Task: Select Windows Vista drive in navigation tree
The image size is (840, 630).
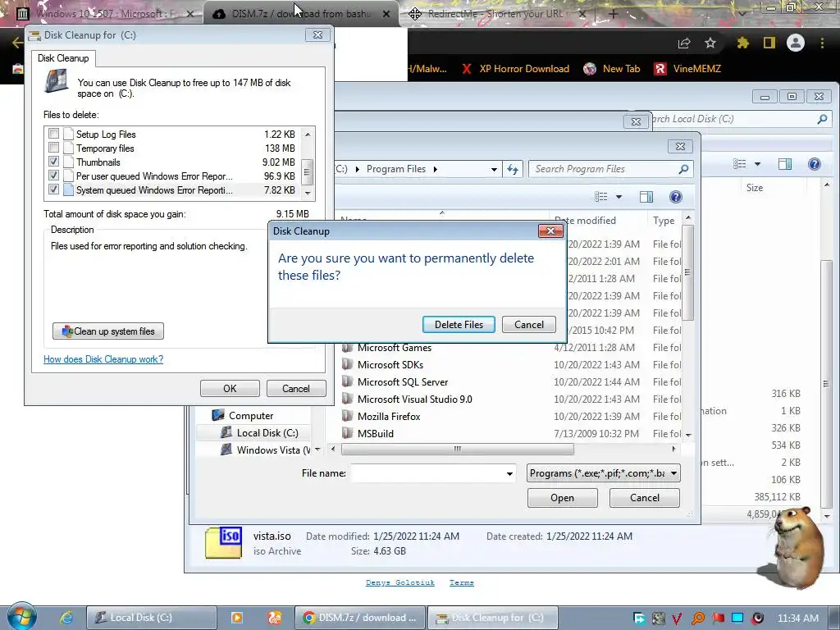Action: coord(273,450)
